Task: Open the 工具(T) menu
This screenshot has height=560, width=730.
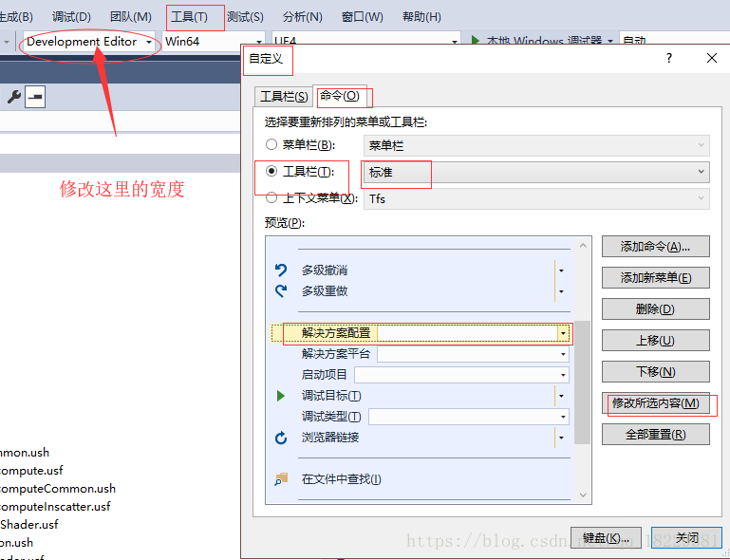Action: point(190,17)
